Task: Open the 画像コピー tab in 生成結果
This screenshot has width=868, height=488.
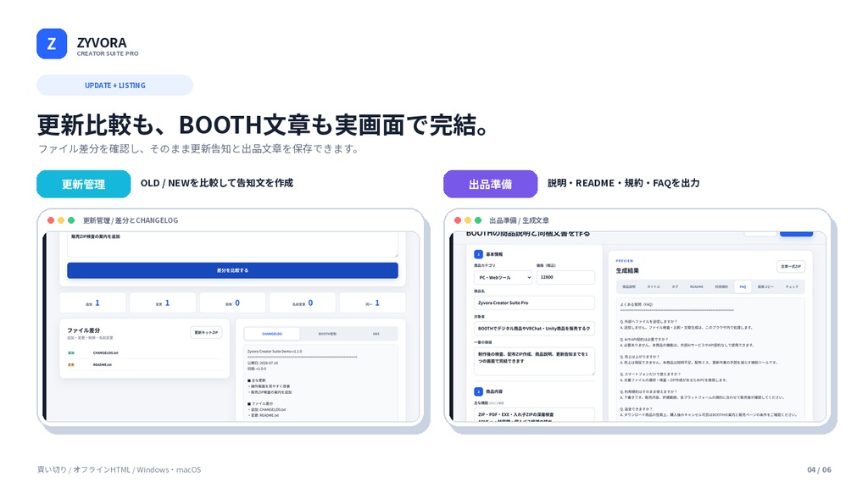Action: (765, 286)
